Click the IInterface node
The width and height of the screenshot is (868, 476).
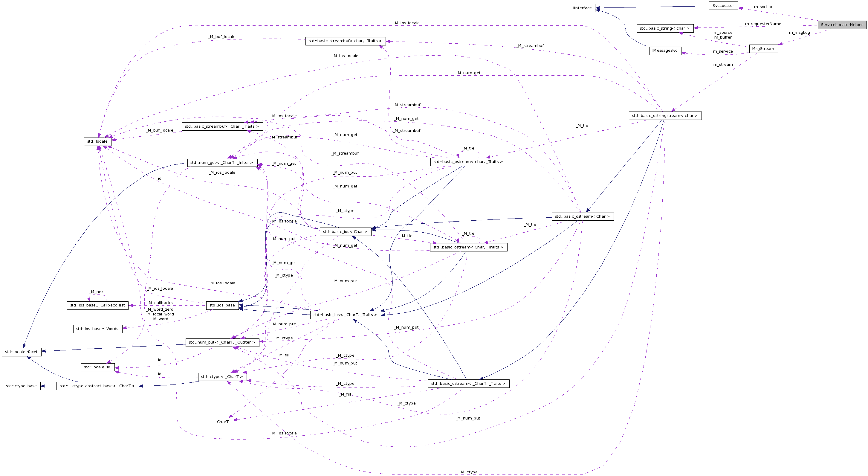tap(582, 8)
